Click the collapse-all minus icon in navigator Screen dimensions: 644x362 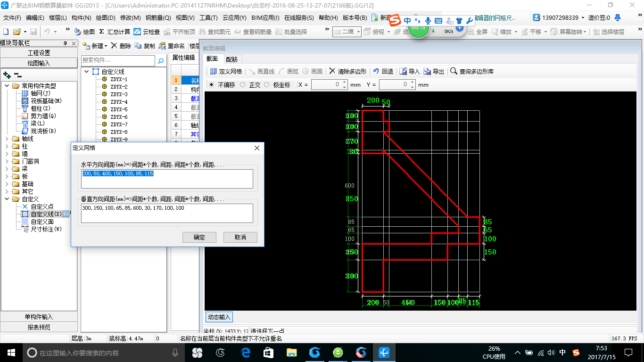coord(18,74)
